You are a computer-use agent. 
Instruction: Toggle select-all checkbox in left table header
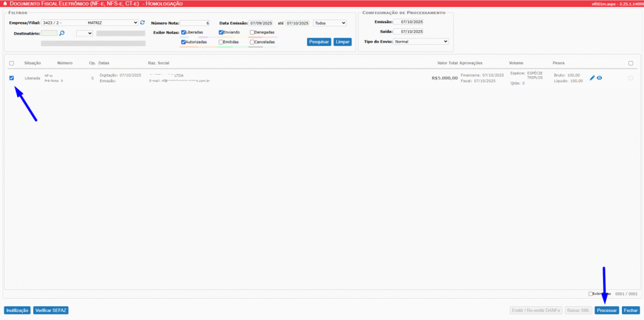12,63
